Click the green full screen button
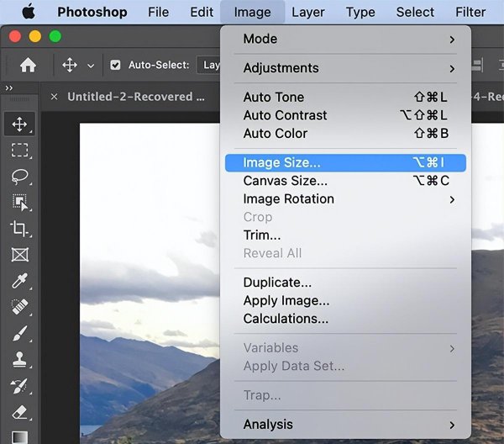Screen dimensions: 504x444 point(55,36)
